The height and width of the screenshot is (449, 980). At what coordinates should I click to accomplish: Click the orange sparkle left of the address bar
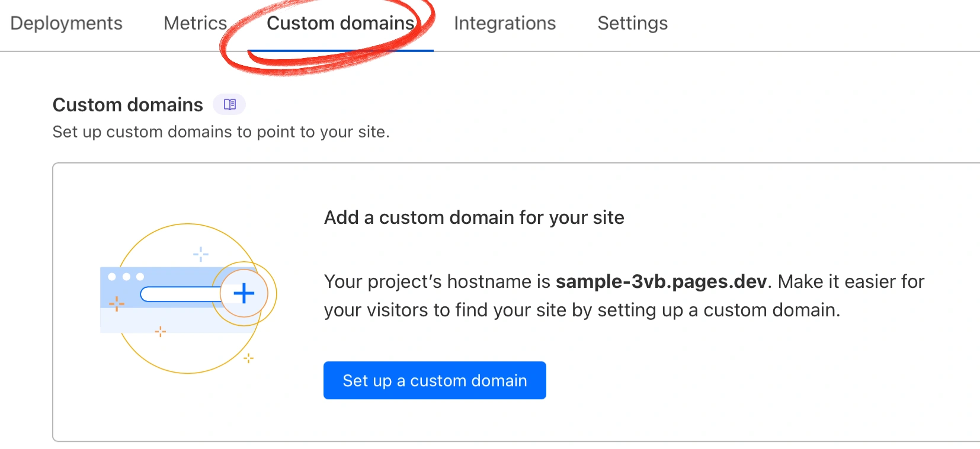(117, 304)
